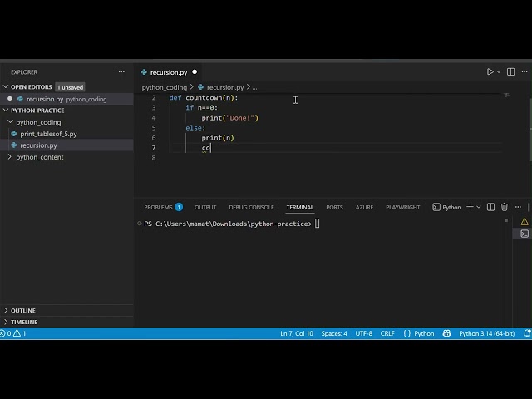This screenshot has width=532, height=399.
Task: Open the run options dropdown arrow
Action: click(499, 72)
